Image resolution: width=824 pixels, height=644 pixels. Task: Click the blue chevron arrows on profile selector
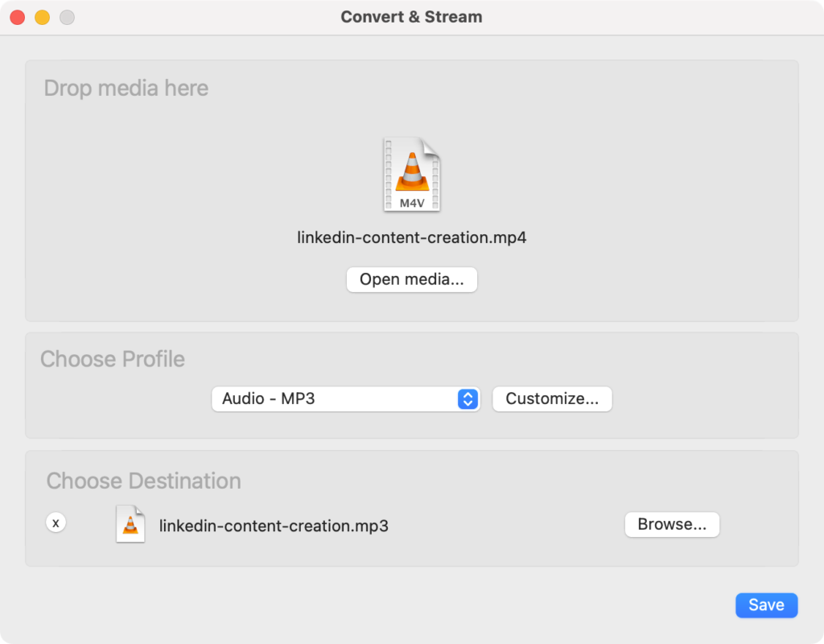coord(468,398)
